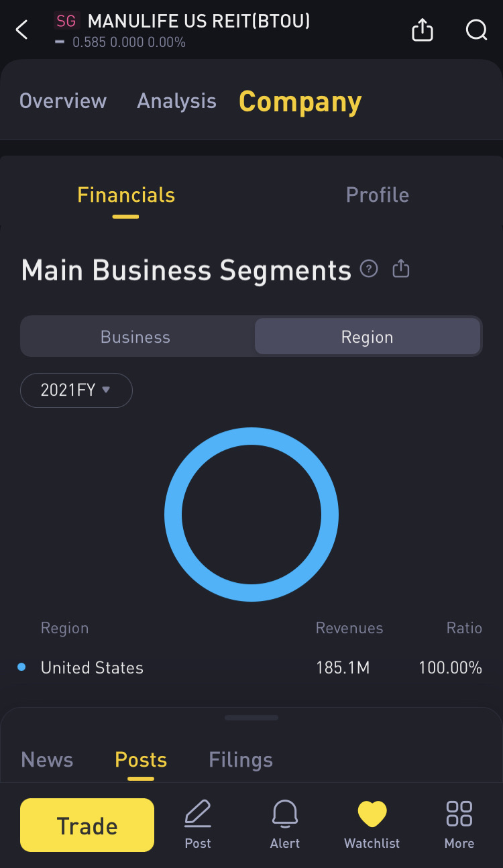Click the help icon beside Main Business Segments
This screenshot has width=503, height=868.
369,269
